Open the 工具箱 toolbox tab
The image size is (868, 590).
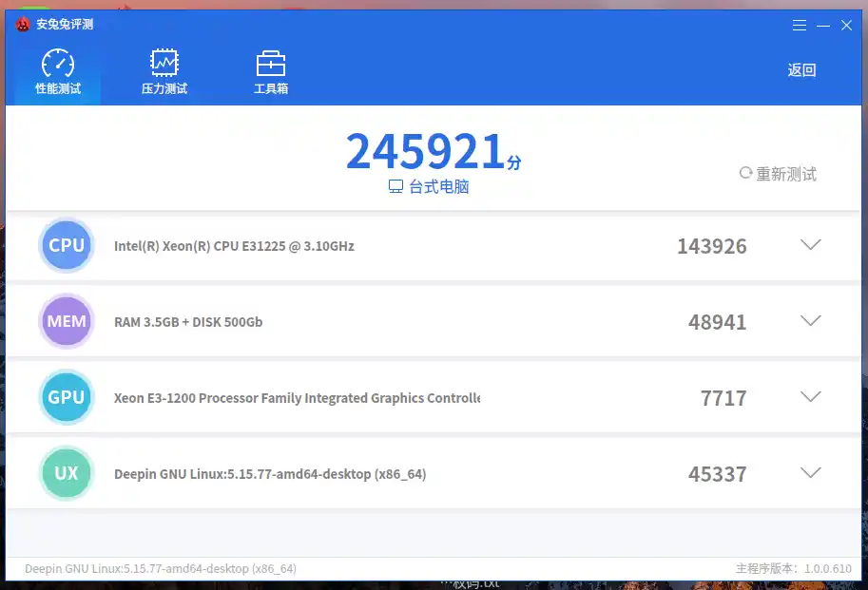271,72
